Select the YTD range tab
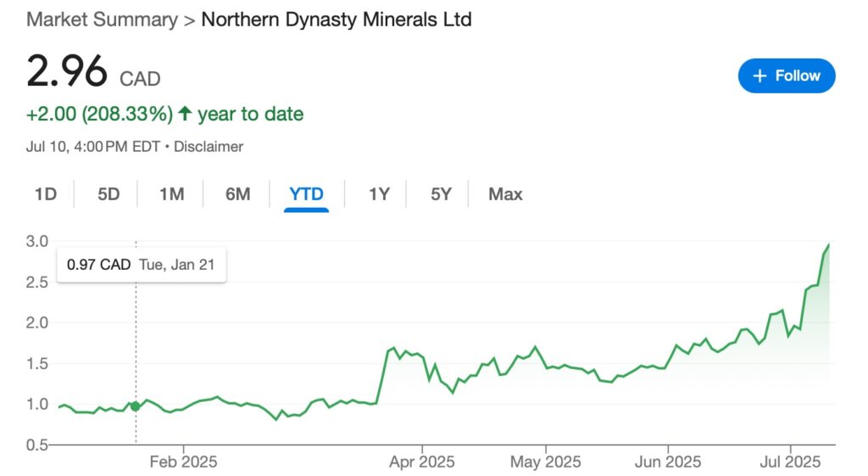This screenshot has height=476, width=868. coord(306,194)
